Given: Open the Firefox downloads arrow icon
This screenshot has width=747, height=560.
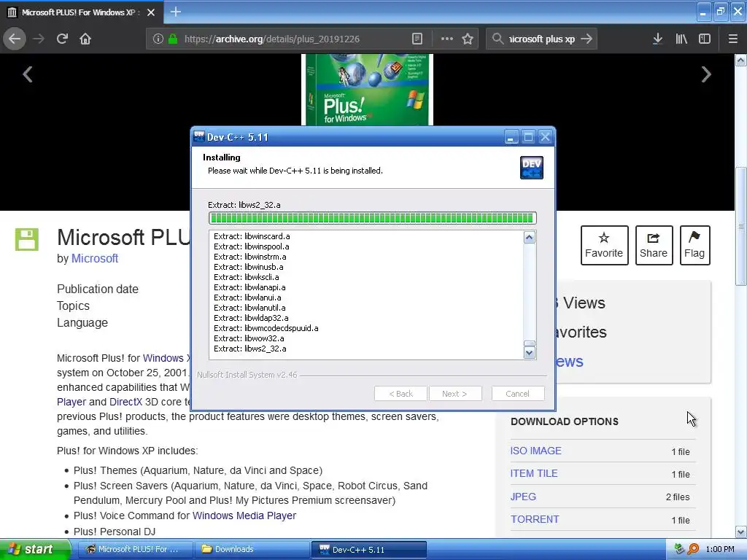Looking at the screenshot, I should pos(657,39).
